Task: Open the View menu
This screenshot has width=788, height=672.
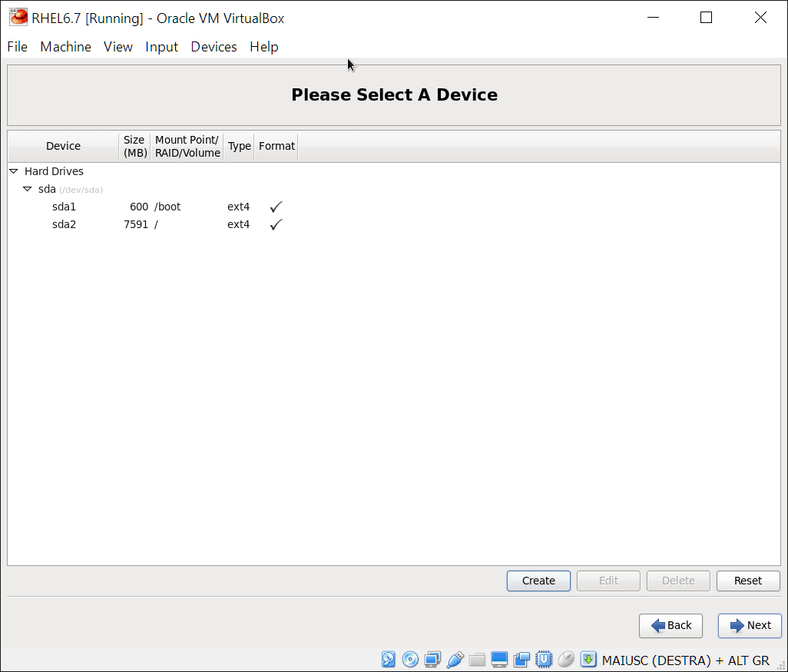Action: click(x=118, y=47)
